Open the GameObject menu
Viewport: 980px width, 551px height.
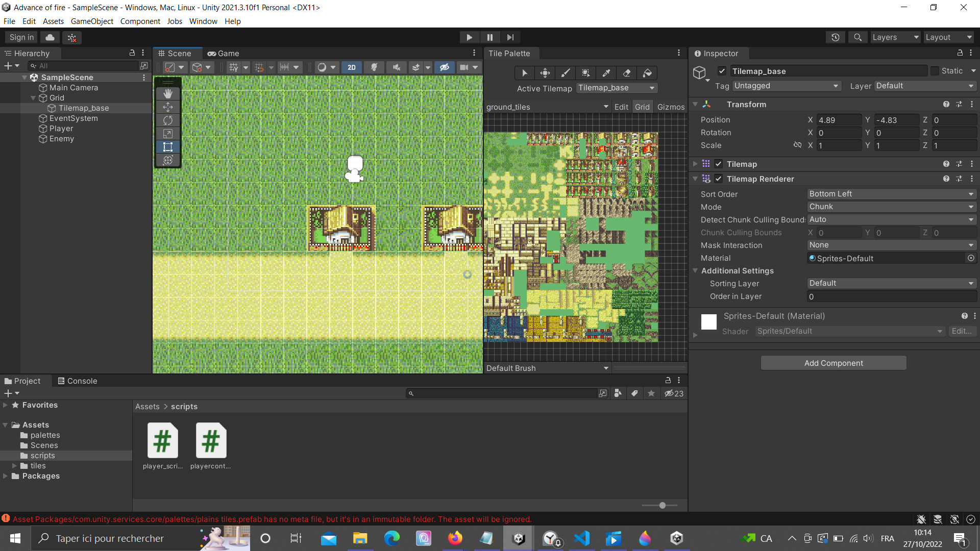[x=92, y=21]
